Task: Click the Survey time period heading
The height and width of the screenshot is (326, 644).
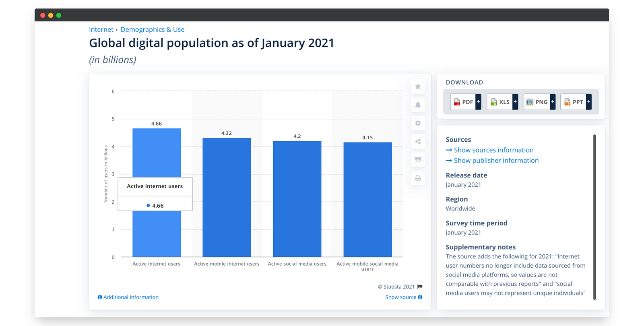Action: (477, 223)
